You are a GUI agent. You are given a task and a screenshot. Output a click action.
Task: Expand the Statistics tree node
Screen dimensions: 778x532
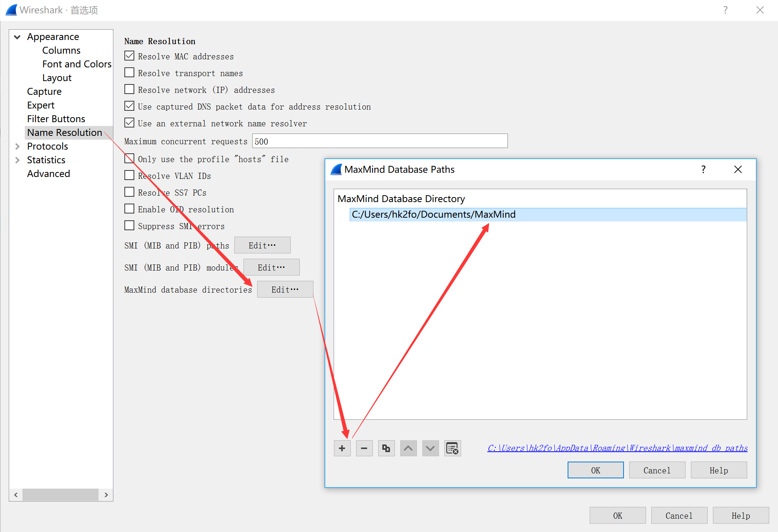(x=17, y=160)
